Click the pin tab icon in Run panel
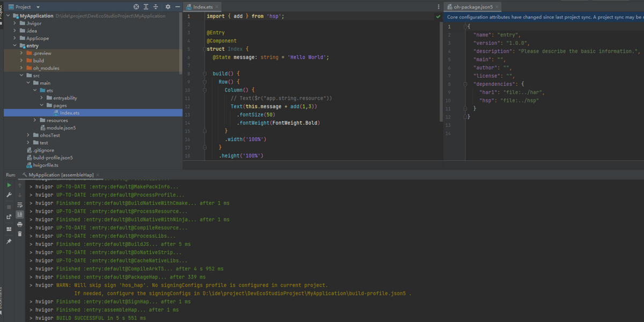This screenshot has height=322, width=644. pyautogui.click(x=9, y=241)
